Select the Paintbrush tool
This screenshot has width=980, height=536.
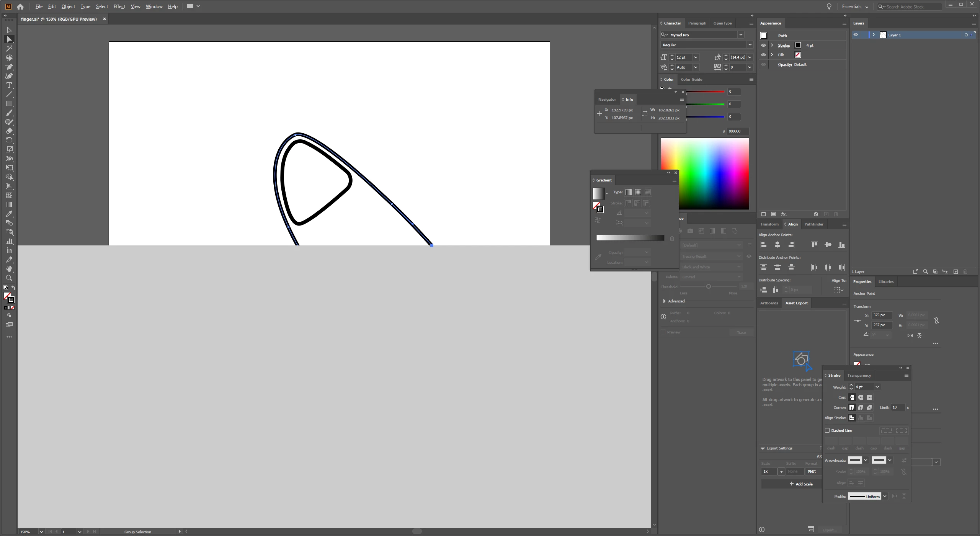[x=9, y=113]
